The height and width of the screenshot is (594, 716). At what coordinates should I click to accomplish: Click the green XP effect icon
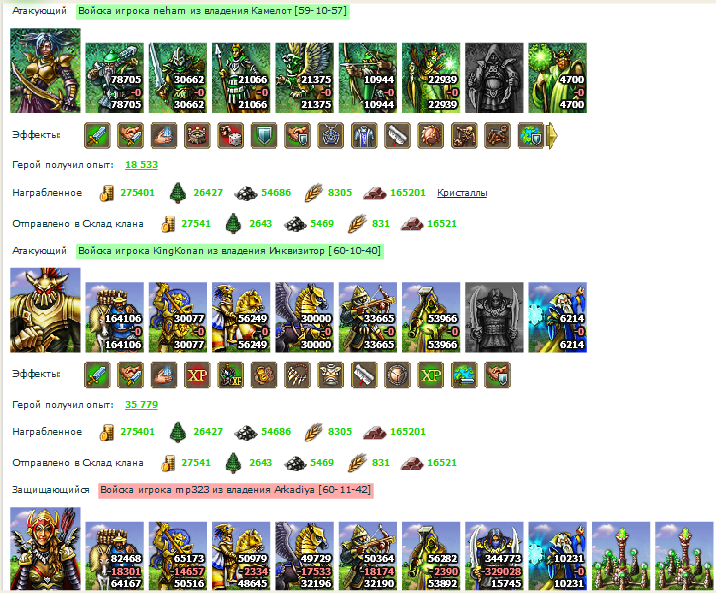coord(431,375)
